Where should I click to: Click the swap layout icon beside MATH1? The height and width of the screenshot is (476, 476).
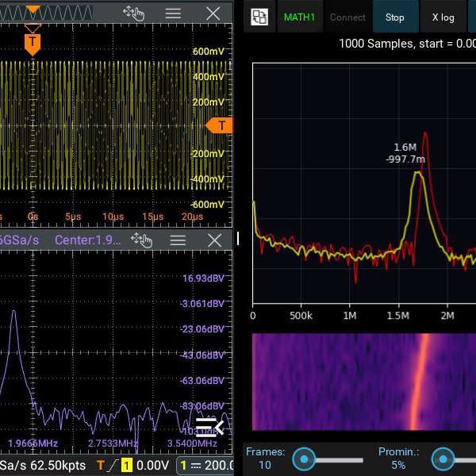(259, 17)
